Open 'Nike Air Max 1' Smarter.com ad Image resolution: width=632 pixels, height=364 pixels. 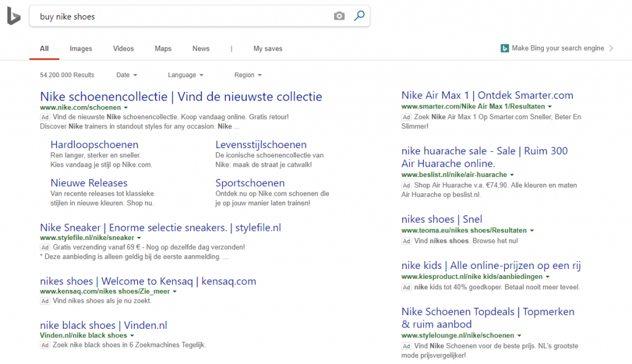point(487,95)
